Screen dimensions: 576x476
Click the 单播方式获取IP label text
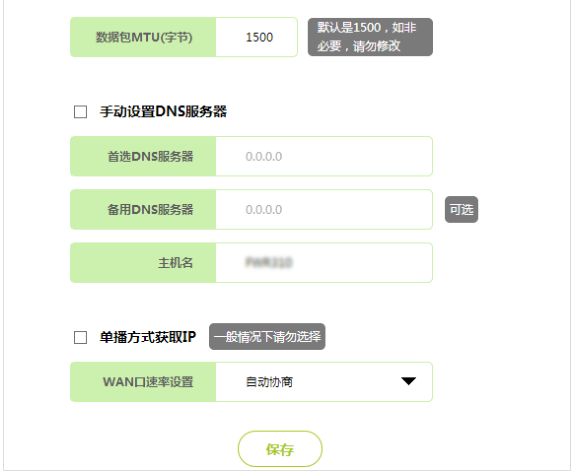coord(148,337)
